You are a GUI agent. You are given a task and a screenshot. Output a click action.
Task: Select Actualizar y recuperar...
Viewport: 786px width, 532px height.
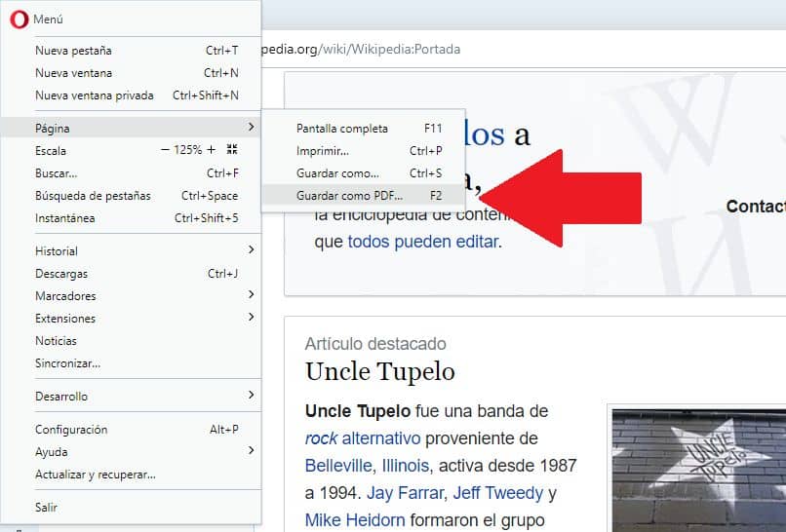[x=131, y=475]
